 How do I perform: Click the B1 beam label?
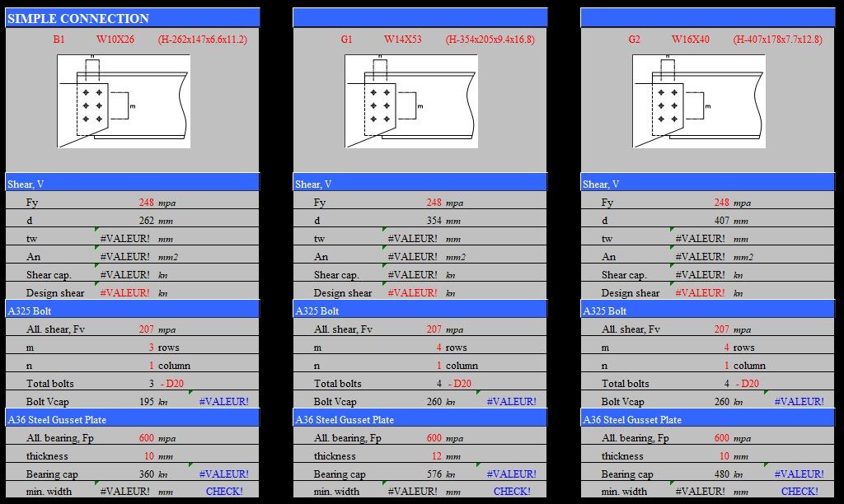tap(59, 40)
